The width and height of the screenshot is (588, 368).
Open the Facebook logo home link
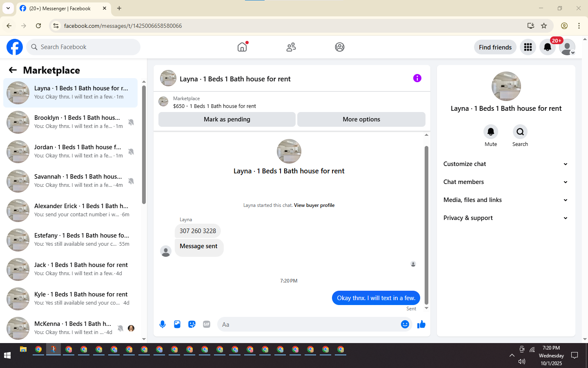(15, 47)
